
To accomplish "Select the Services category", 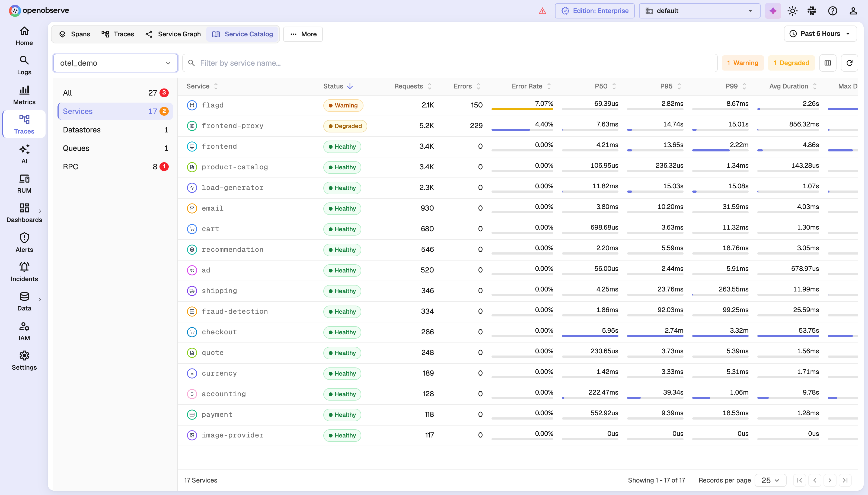I will pos(116,111).
